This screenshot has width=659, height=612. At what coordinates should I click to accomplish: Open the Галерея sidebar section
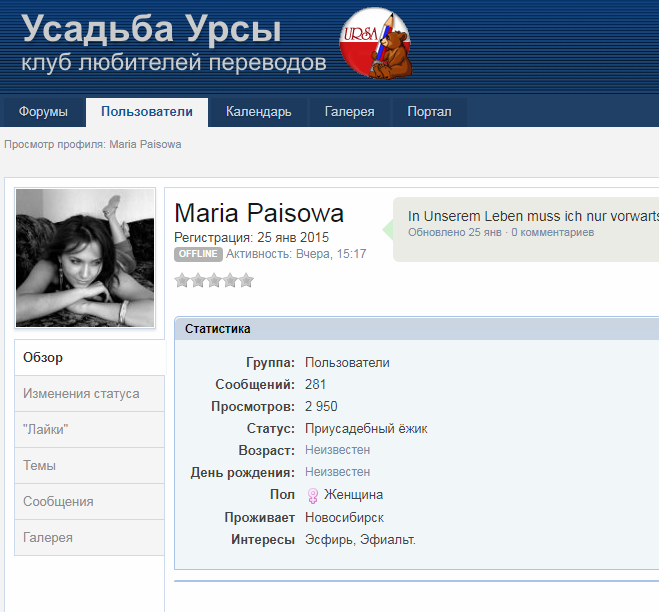(90, 538)
